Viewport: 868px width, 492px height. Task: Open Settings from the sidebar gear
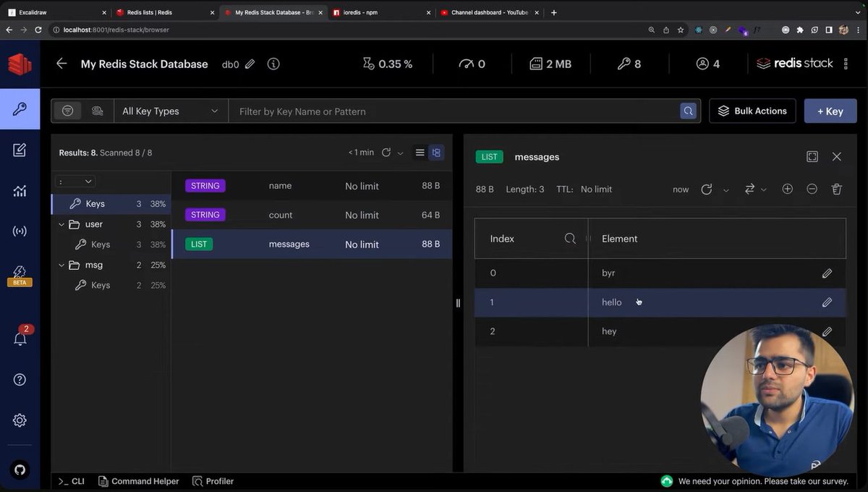pyautogui.click(x=20, y=420)
